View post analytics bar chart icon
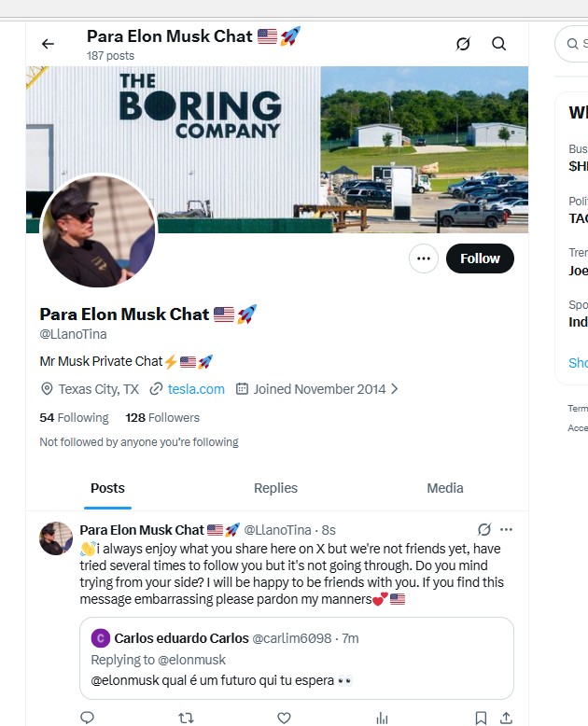588x726 pixels. 382,718
